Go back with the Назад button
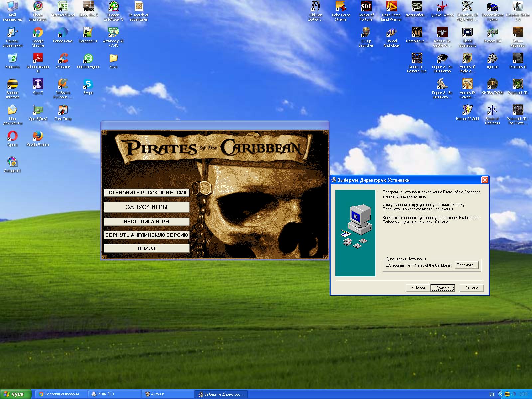Image resolution: width=532 pixels, height=399 pixels. click(x=418, y=288)
